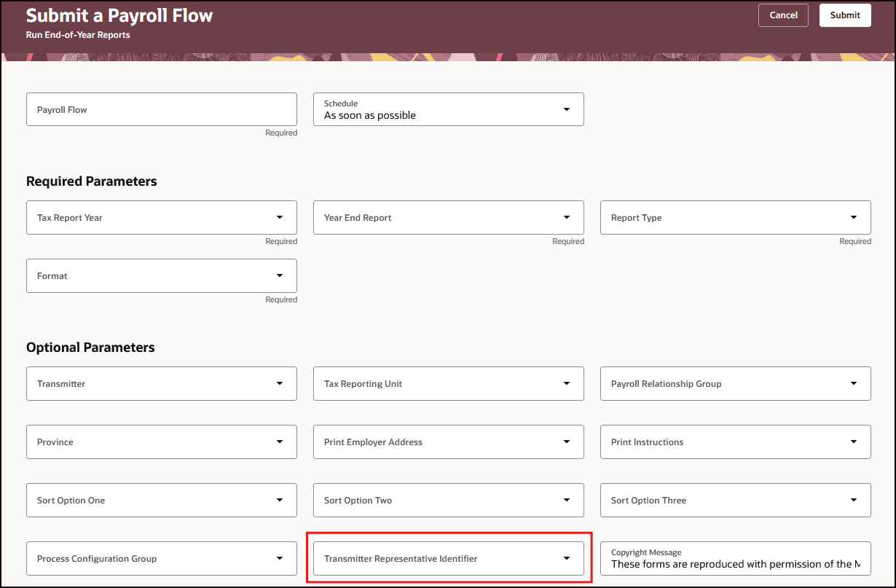Expand the Tax Report Year dropdown
This screenshot has height=588, width=896.
pos(161,218)
